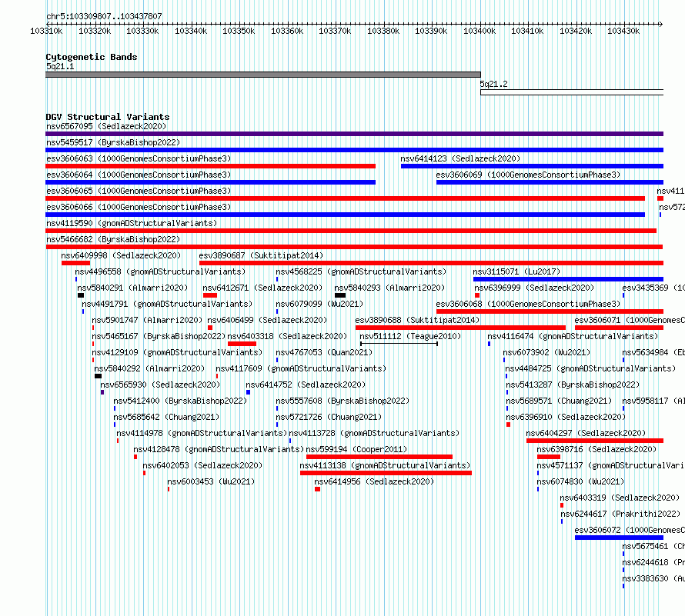Click the nsv6567095 (Sedlazeck2020) variant label
Viewport: 685px width, 616px height.
(106, 126)
